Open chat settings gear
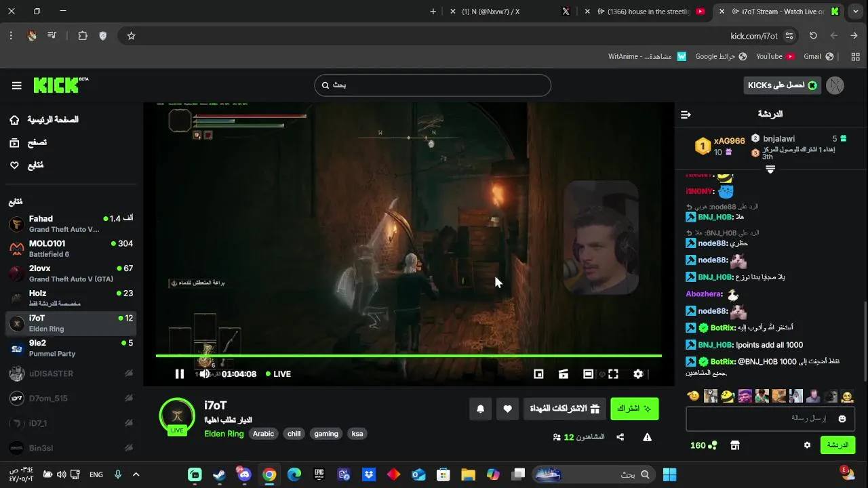The width and height of the screenshot is (868, 488). click(x=807, y=445)
